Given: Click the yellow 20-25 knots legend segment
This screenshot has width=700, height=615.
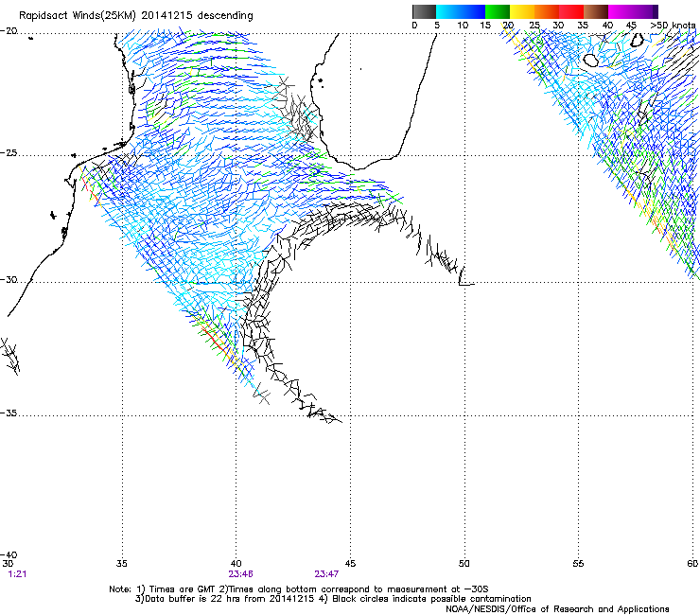Looking at the screenshot, I should click(522, 11).
